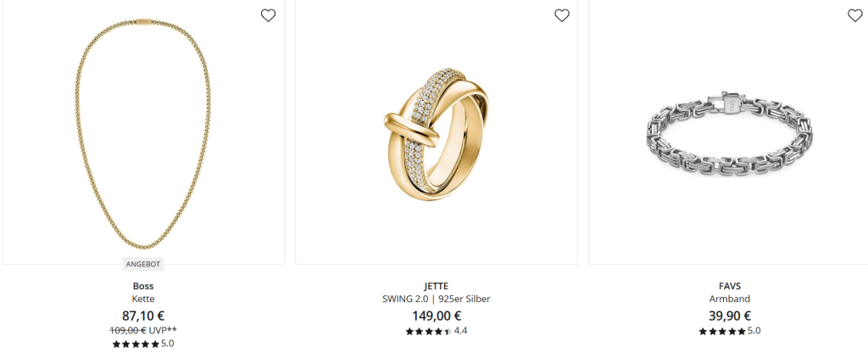Favorite the JETTE SWING ring with heart icon
This screenshot has height=352, width=868.
[x=562, y=15]
